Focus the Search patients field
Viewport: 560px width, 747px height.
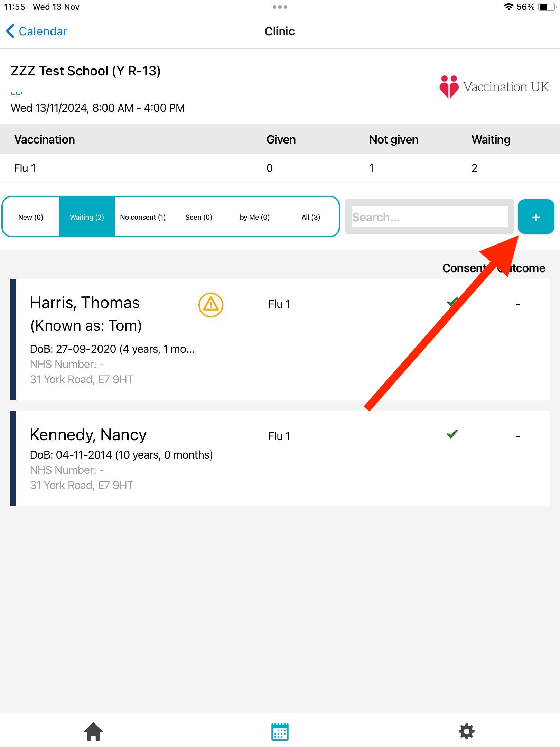click(x=429, y=217)
